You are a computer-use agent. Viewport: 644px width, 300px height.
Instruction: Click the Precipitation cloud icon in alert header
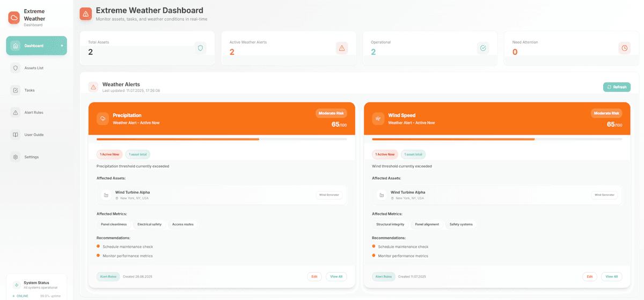[x=103, y=119]
